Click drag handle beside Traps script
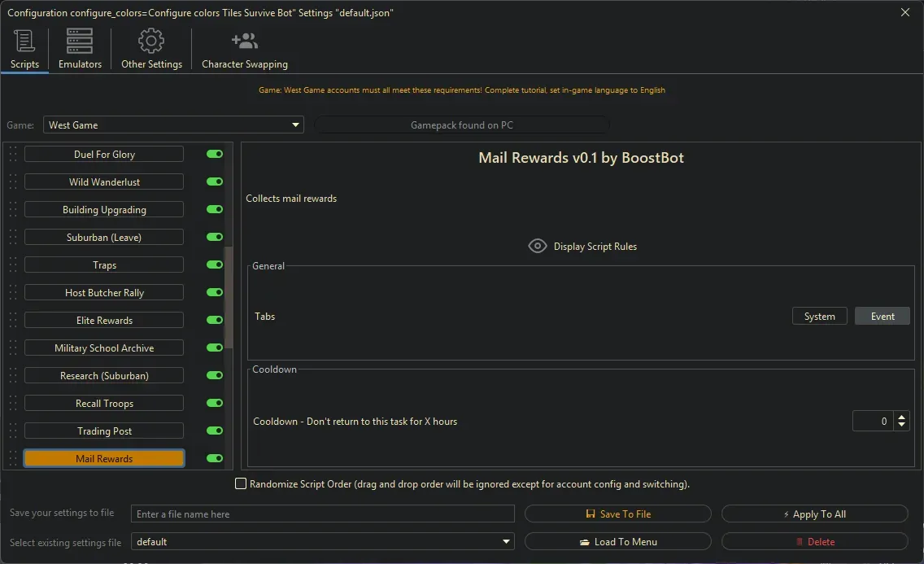This screenshot has height=564, width=924. [12, 265]
